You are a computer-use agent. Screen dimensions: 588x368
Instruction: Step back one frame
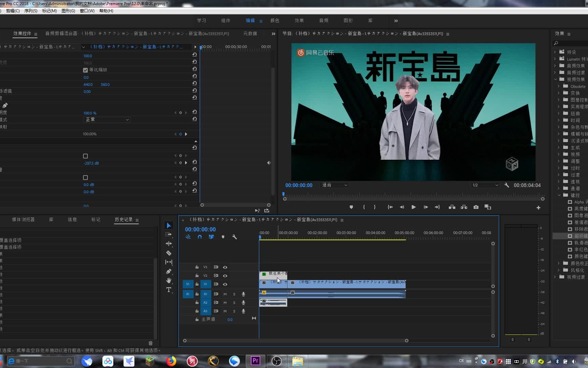point(402,207)
